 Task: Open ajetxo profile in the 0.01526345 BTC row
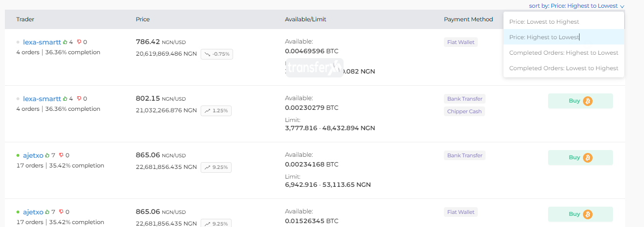point(33,212)
